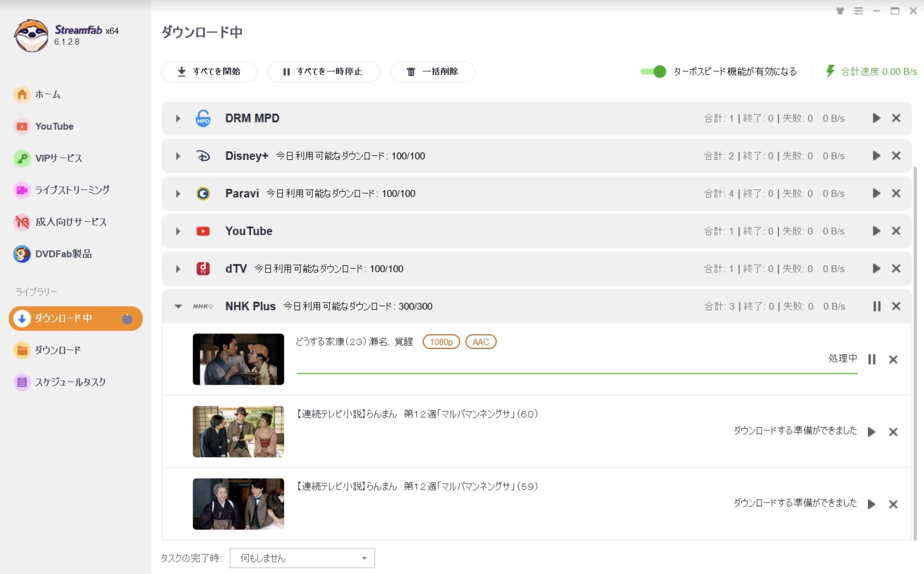Start the Paravi group downloads
The width and height of the screenshot is (924, 574).
(x=876, y=193)
